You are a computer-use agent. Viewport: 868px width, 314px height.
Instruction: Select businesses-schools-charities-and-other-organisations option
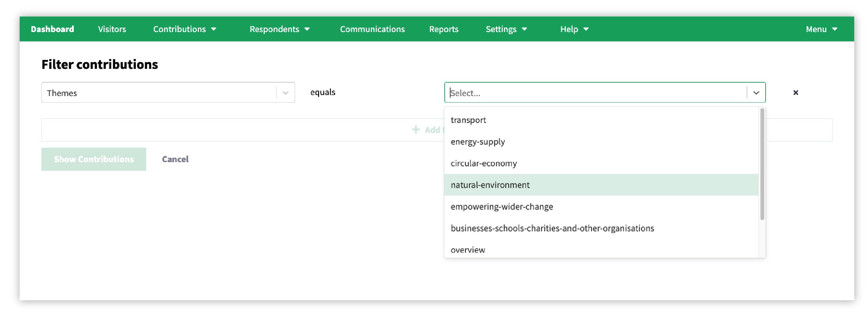[601, 228]
